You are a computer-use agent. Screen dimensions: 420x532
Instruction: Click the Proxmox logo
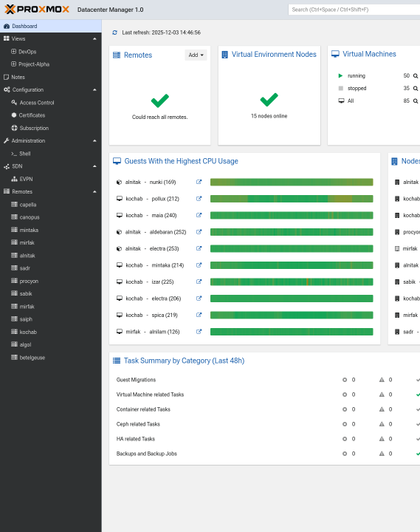click(37, 9)
